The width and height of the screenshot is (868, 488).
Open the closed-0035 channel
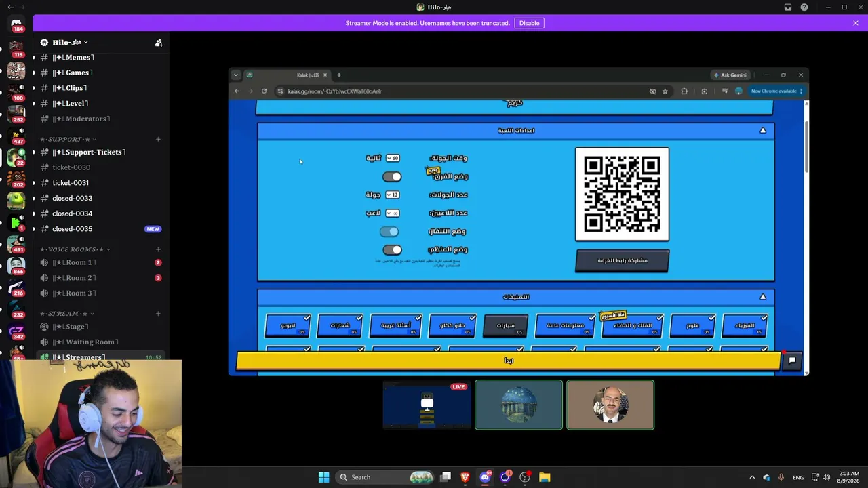(x=100, y=229)
